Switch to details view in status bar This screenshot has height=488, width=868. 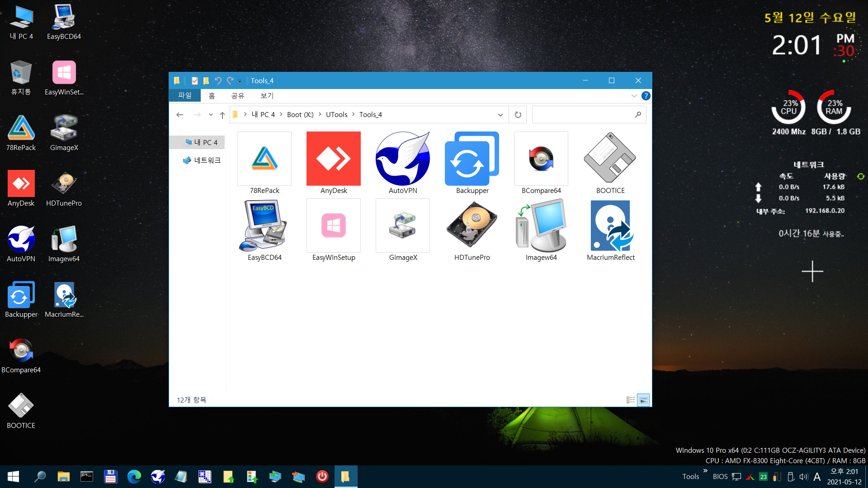(x=630, y=400)
